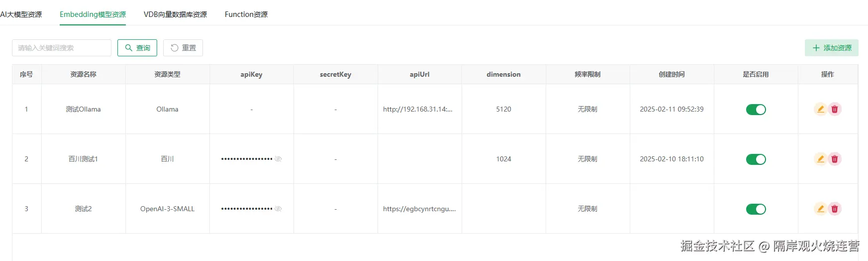Delete the 测试2 resource
Viewport: 868px width, 261px height.
[835, 209]
